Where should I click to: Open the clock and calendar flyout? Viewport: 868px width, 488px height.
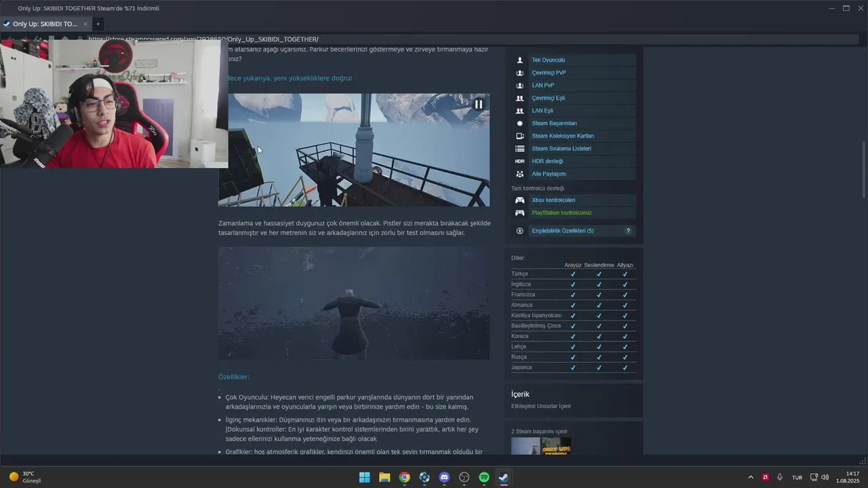click(848, 477)
